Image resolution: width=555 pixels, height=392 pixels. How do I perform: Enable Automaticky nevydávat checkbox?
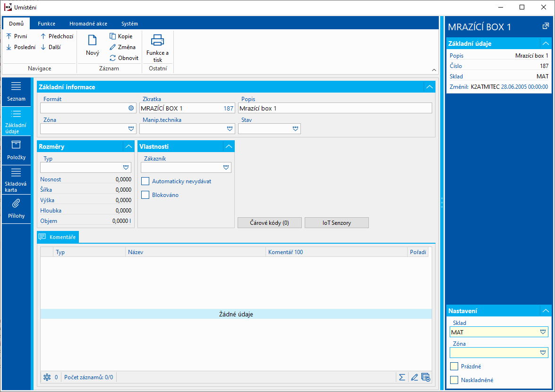coord(145,181)
